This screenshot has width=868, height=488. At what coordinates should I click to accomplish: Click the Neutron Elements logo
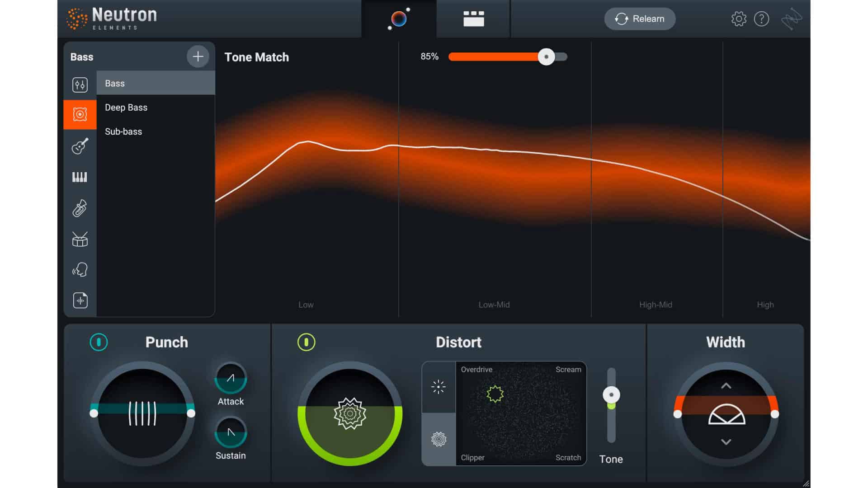click(x=112, y=19)
